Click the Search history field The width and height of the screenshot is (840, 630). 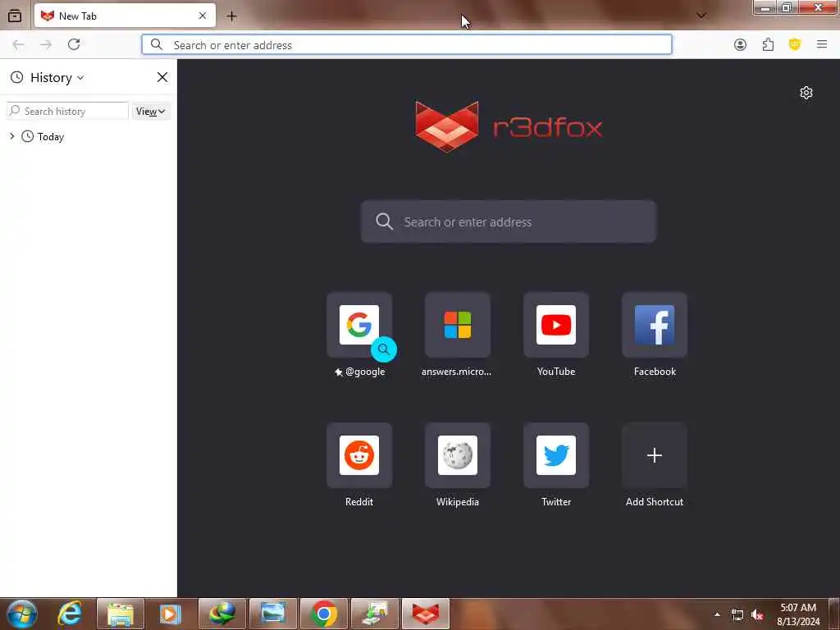click(68, 111)
